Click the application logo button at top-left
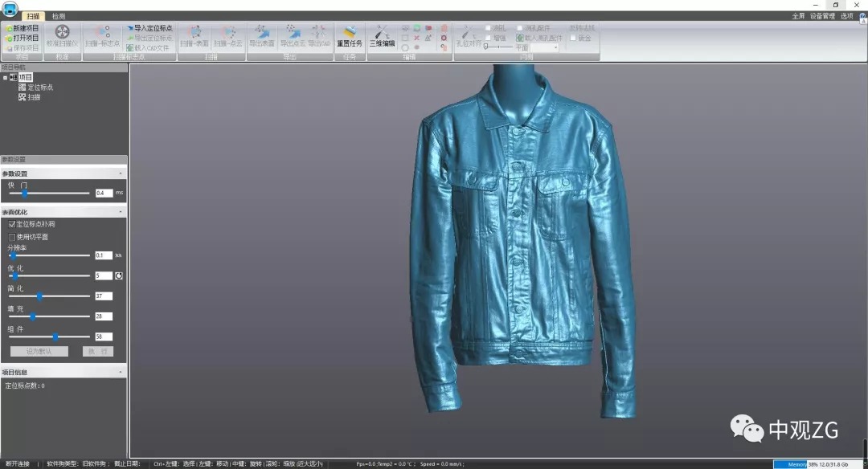This screenshot has width=868, height=469. [x=10, y=7]
